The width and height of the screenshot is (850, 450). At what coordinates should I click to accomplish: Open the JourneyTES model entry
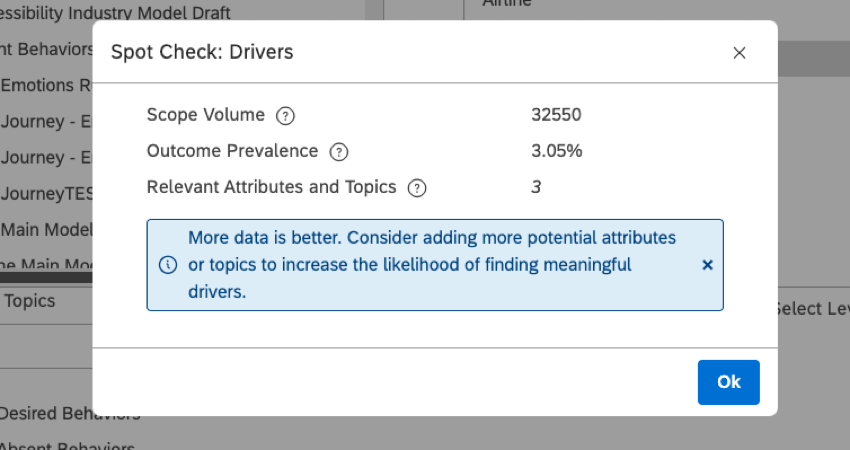tap(46, 193)
